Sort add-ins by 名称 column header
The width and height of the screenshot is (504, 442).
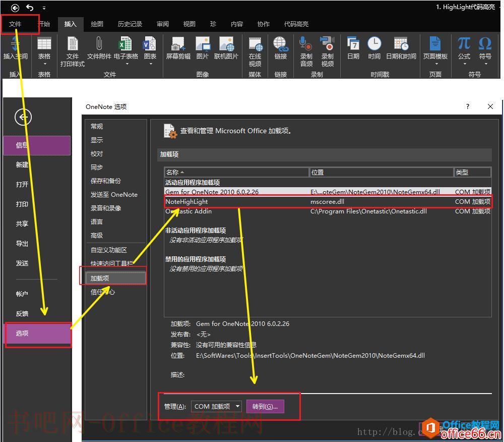point(236,173)
